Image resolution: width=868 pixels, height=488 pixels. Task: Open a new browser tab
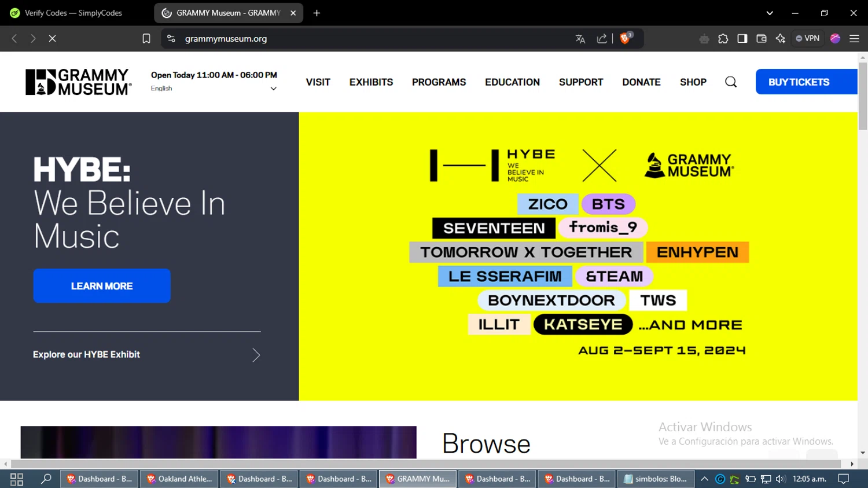pyautogui.click(x=317, y=13)
